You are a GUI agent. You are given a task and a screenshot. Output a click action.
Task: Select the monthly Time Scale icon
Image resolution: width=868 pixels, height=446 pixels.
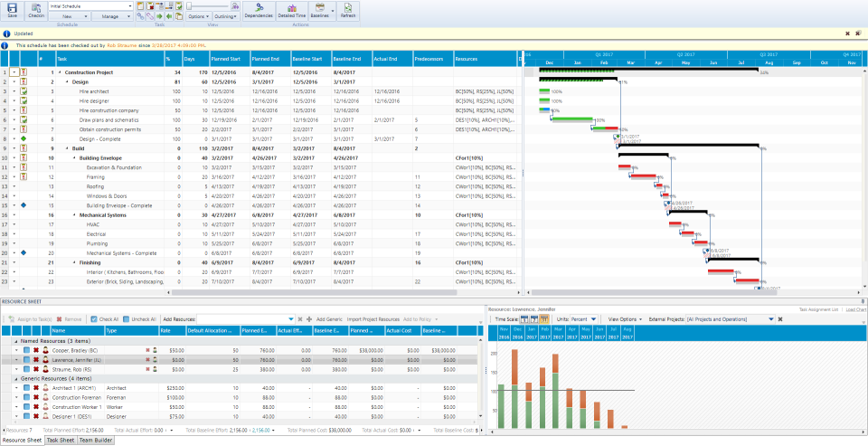coord(543,319)
